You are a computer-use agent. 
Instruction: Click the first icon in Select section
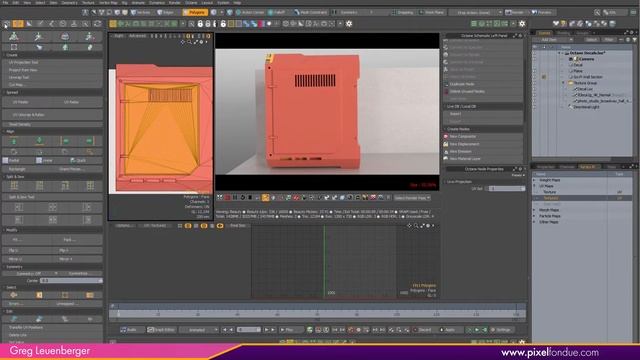[14, 295]
